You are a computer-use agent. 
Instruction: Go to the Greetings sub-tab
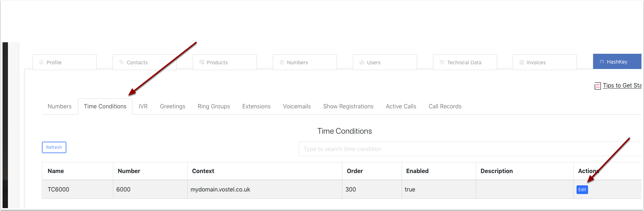[172, 106]
